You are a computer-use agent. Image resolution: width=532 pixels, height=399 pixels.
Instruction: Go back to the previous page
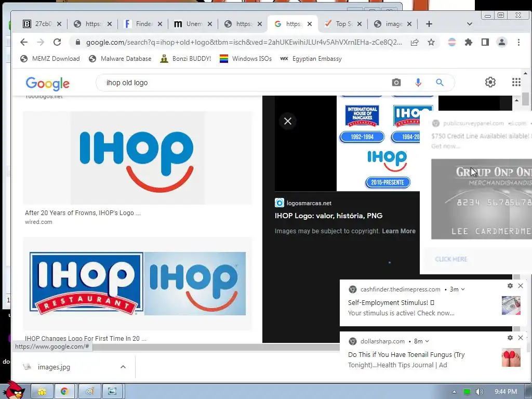24,42
